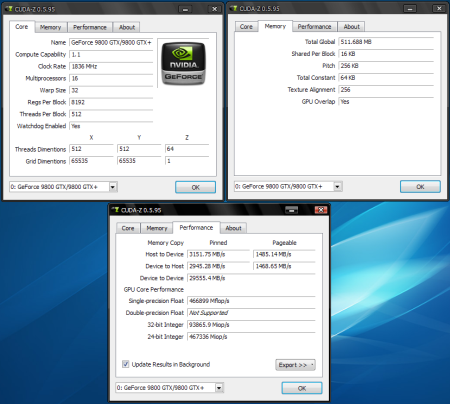Click Pitch value 256 KB

coord(386,66)
